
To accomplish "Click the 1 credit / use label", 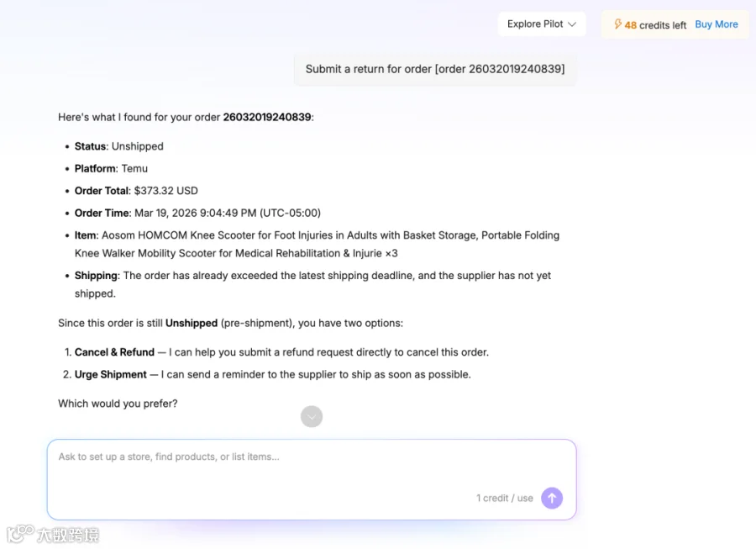I will click(x=505, y=498).
